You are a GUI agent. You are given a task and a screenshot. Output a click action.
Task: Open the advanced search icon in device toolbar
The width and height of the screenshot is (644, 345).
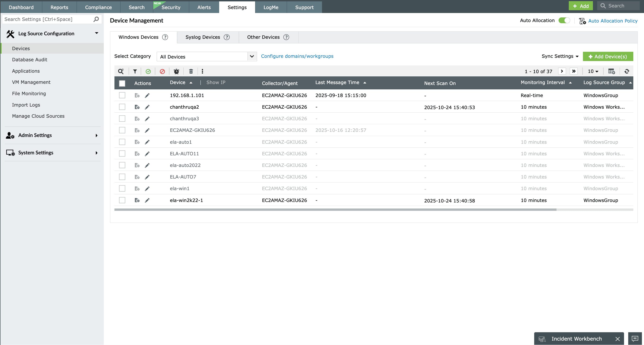121,71
